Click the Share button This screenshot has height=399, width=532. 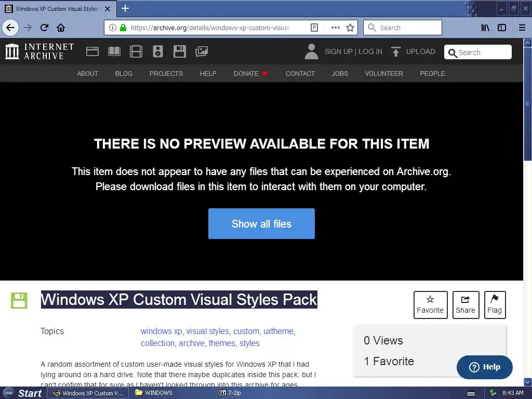click(466, 304)
